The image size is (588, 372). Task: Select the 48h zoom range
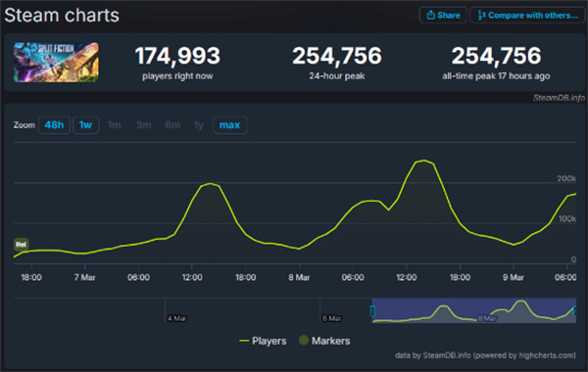54,124
